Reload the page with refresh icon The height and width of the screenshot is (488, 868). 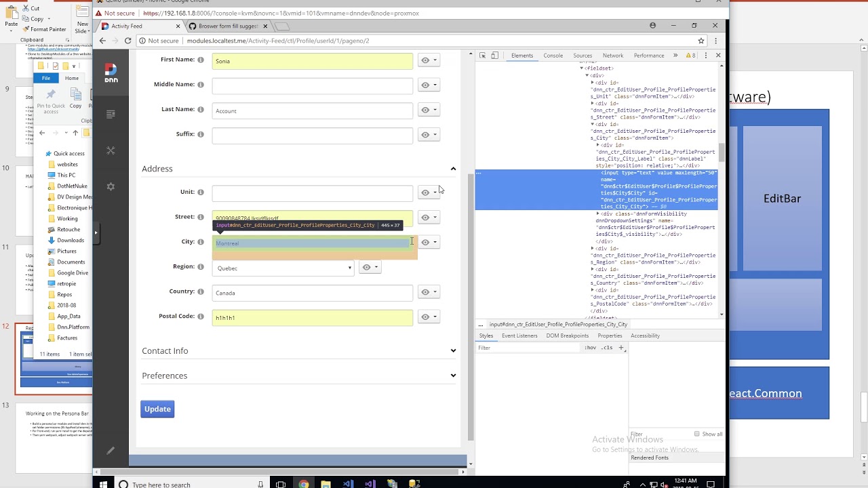pyautogui.click(x=127, y=41)
